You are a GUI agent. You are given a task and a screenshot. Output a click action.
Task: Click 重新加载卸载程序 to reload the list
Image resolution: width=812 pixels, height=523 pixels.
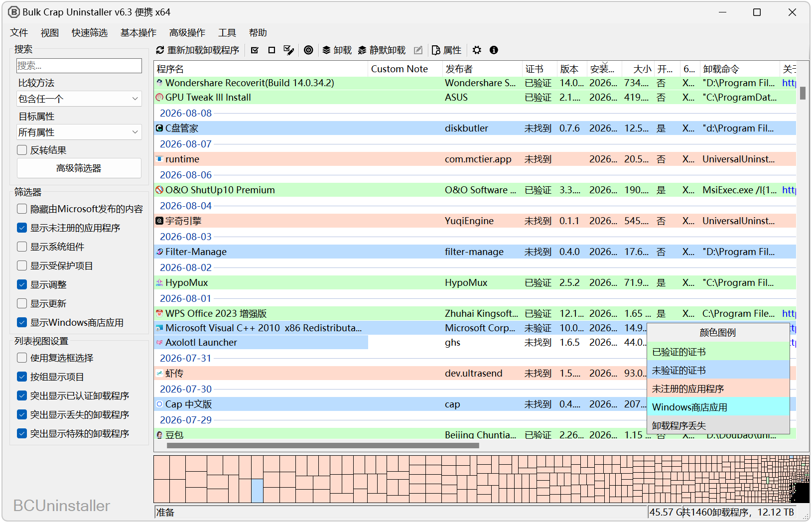198,50
